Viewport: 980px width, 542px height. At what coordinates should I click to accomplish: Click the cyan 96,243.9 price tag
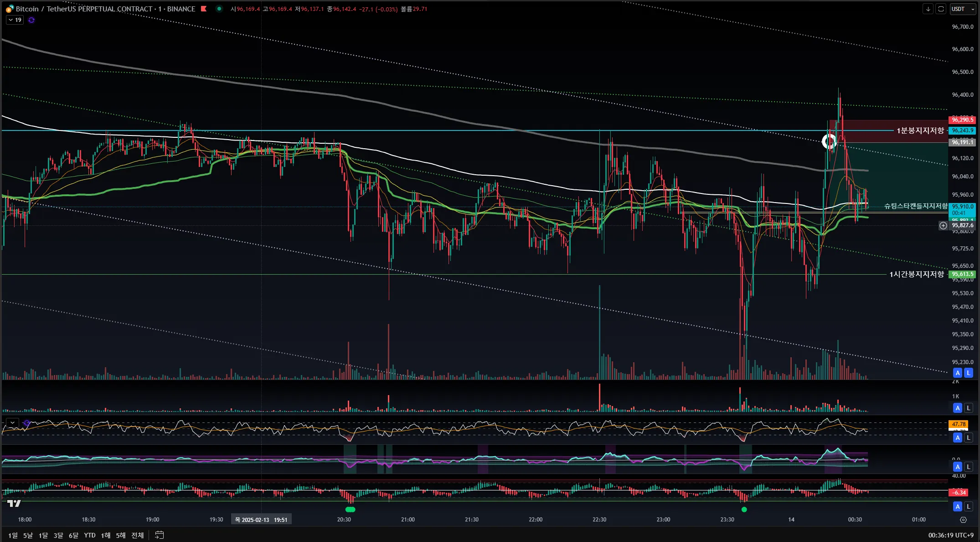coord(962,130)
